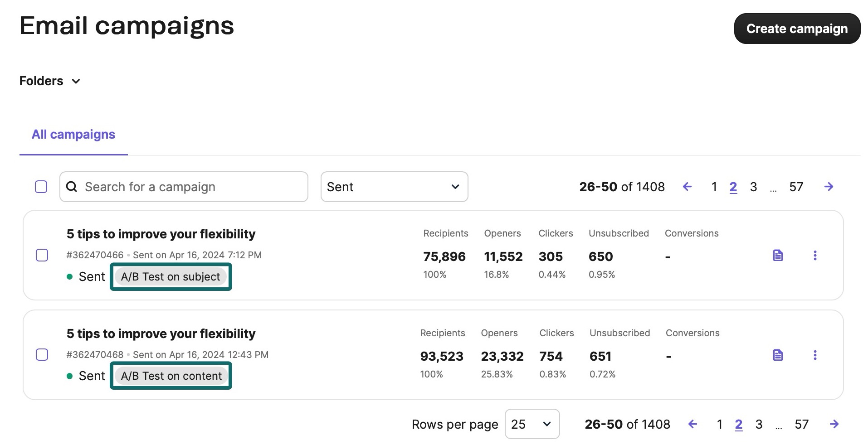Select checkbox for campaign sent at 7:12 PM
Screen dimensions: 868x445
tap(42, 255)
